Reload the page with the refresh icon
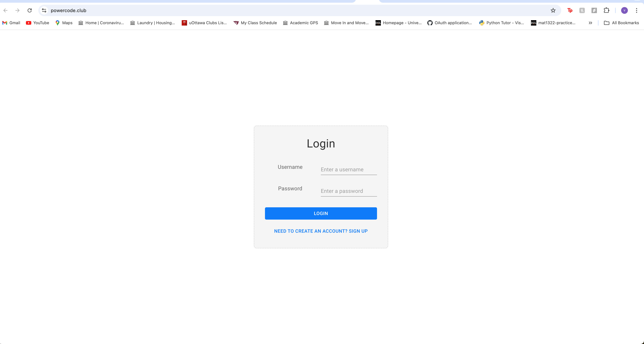The height and width of the screenshot is (344, 644). pyautogui.click(x=29, y=10)
